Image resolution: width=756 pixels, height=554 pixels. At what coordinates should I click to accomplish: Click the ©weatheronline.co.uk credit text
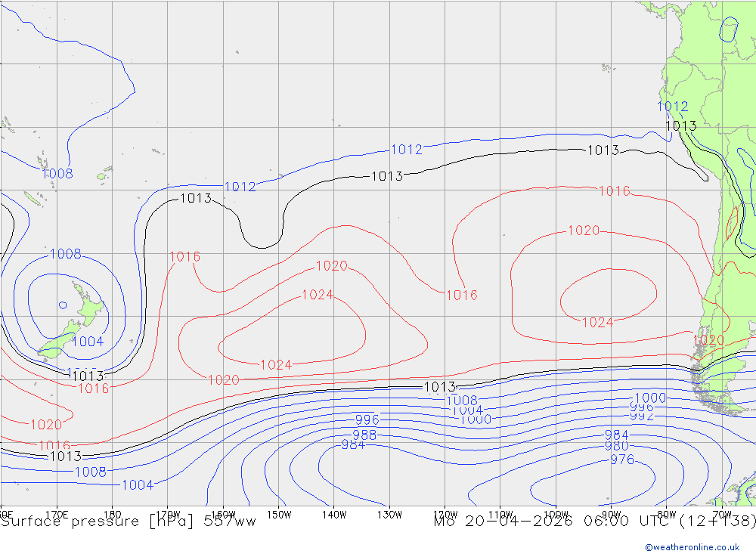pos(692,547)
